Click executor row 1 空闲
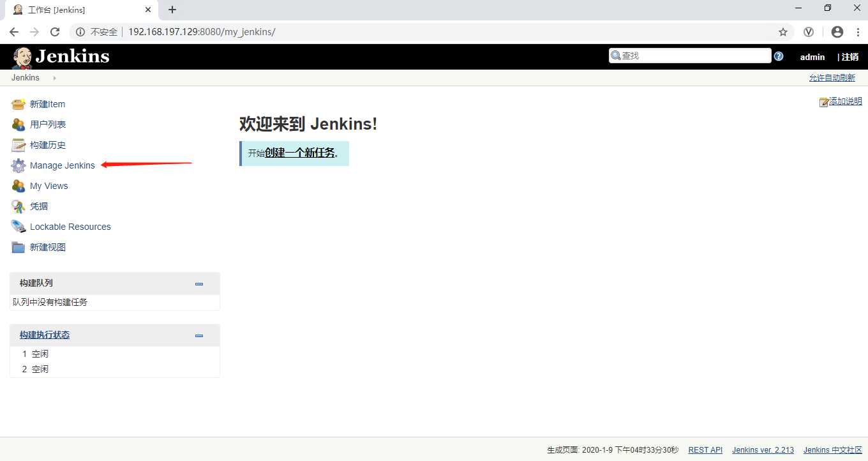 pos(115,354)
